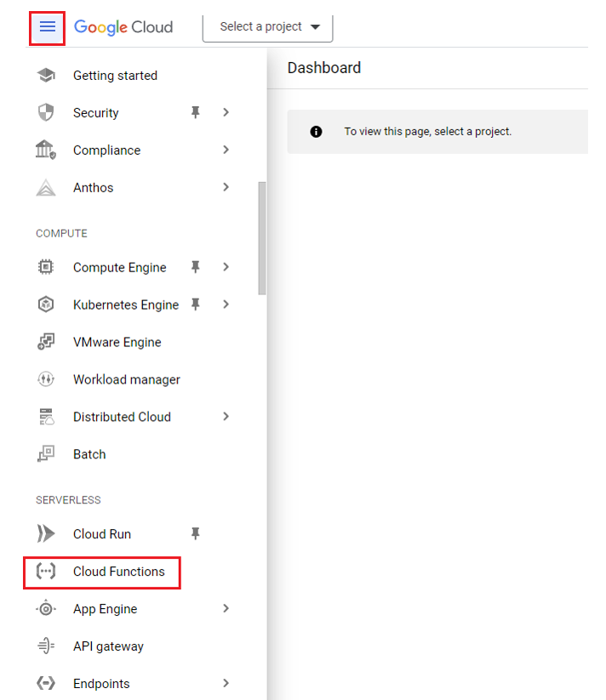The width and height of the screenshot is (606, 700).
Task: Click the Kubernetes Engine hexagon icon
Action: [x=46, y=304]
